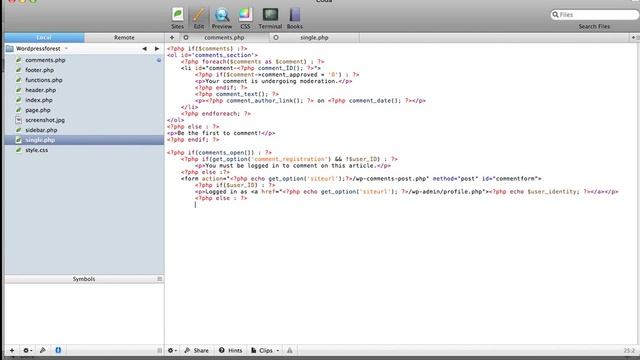
Task: Add a new file with sidebar plus button
Action: coord(12,350)
